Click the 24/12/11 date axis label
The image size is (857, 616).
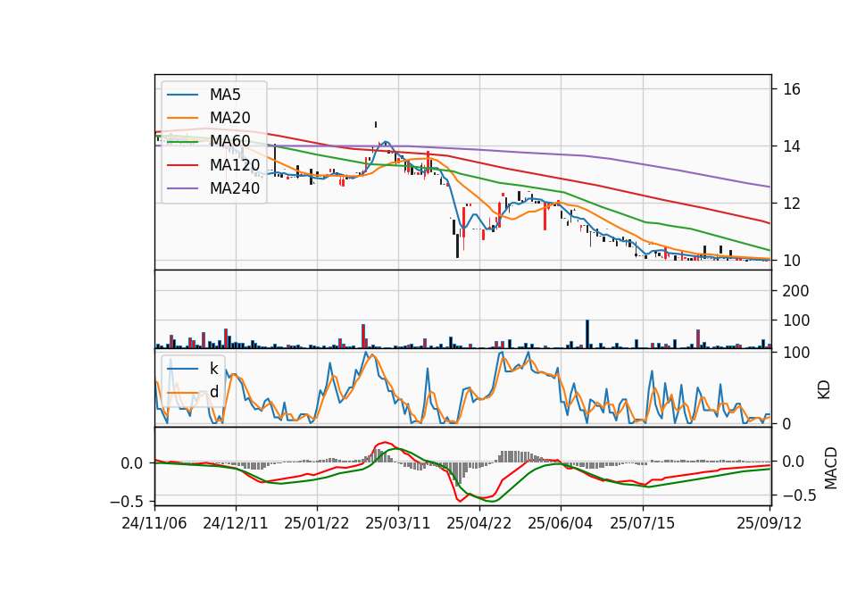(236, 523)
